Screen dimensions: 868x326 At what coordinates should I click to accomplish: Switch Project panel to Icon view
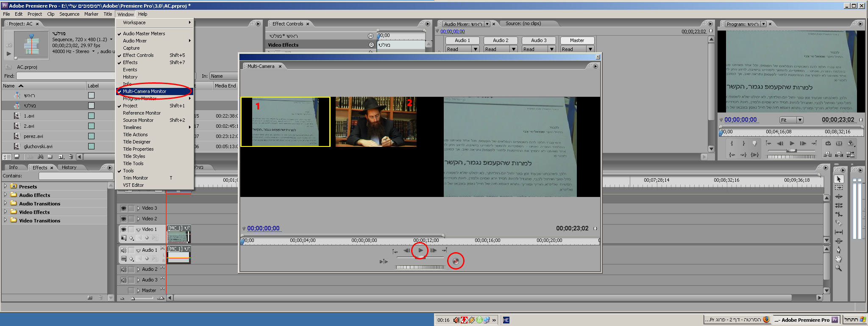(x=17, y=157)
